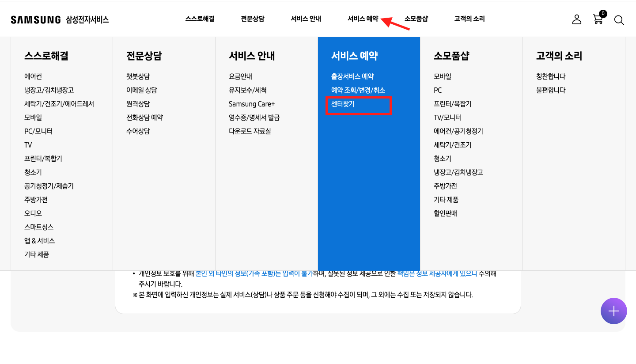Open 출장서비스 예약 under 서비스 예약
This screenshot has height=364, width=636.
coord(353,76)
